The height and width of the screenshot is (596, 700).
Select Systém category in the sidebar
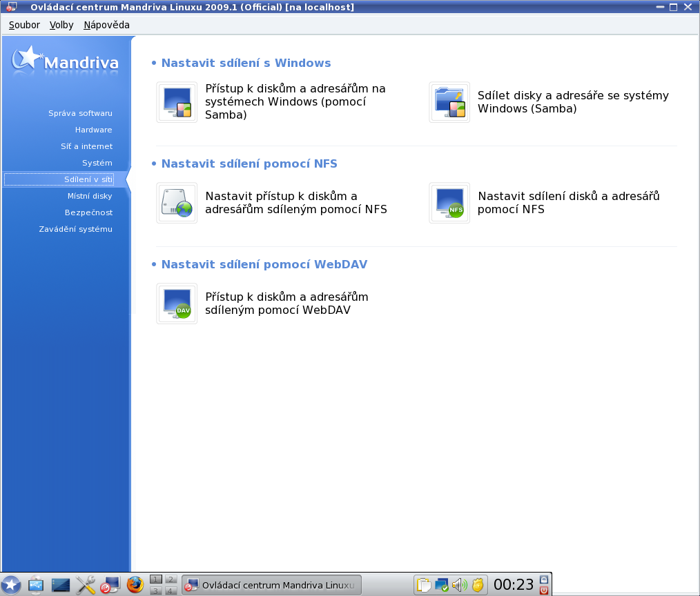(97, 163)
